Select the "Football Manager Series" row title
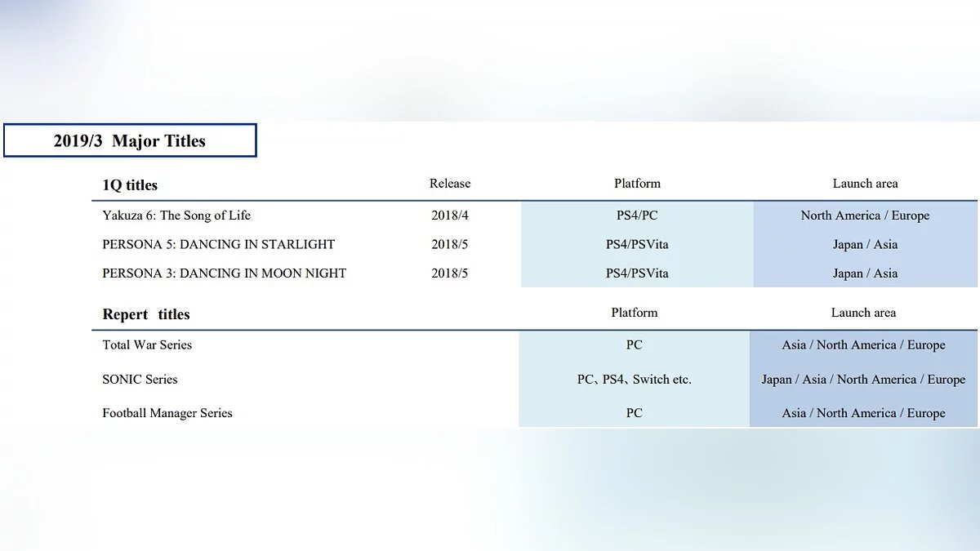Screen dimensions: 980x551 click(x=167, y=413)
